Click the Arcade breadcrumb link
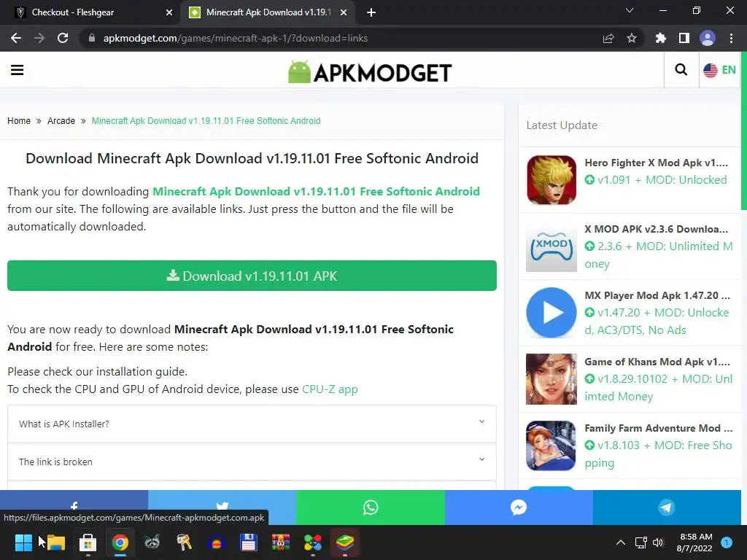The width and height of the screenshot is (747, 560). tap(61, 121)
